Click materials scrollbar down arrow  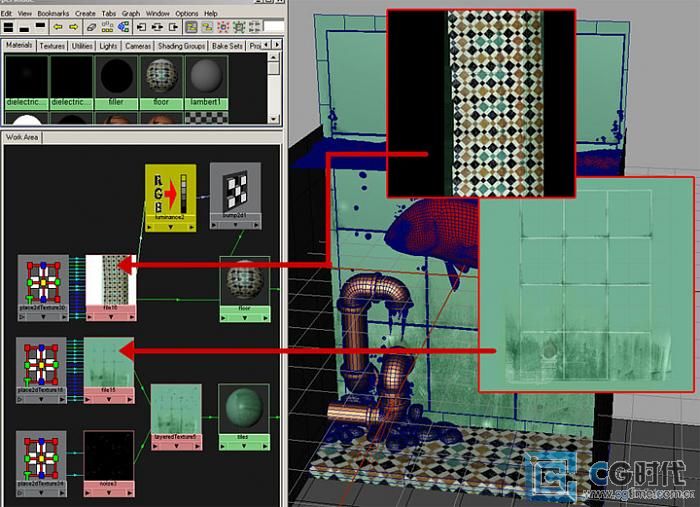[x=274, y=119]
